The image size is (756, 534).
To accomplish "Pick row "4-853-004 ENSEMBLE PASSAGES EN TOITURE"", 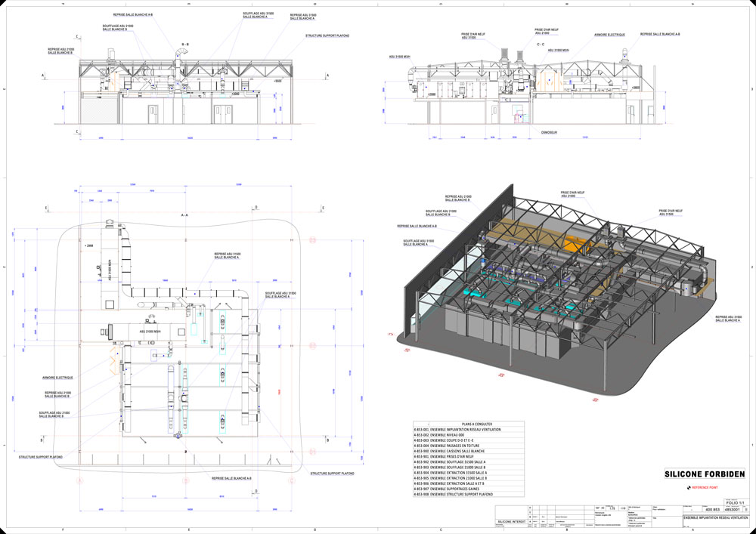I will [x=469, y=446].
